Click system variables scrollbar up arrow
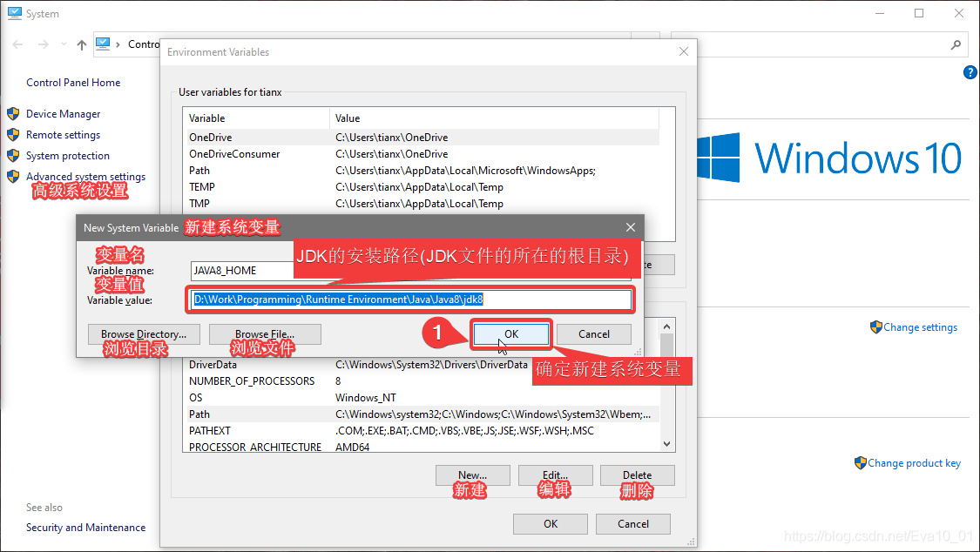980x552 pixels. (666, 326)
